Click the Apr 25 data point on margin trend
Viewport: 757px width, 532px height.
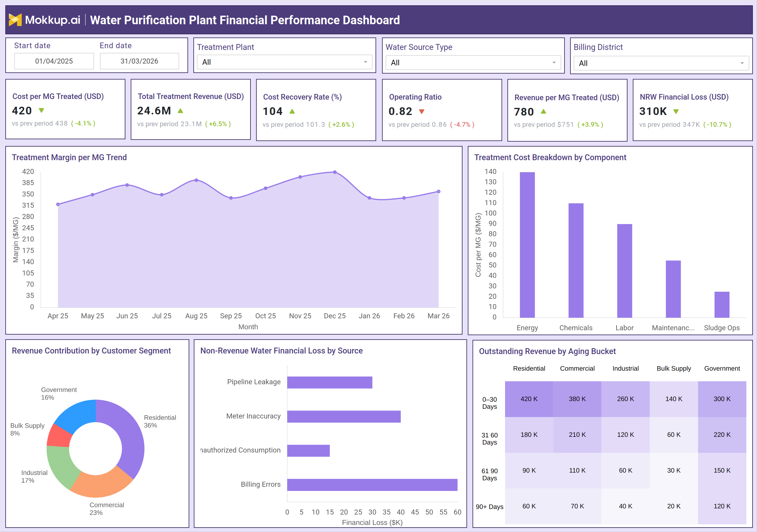click(58, 204)
